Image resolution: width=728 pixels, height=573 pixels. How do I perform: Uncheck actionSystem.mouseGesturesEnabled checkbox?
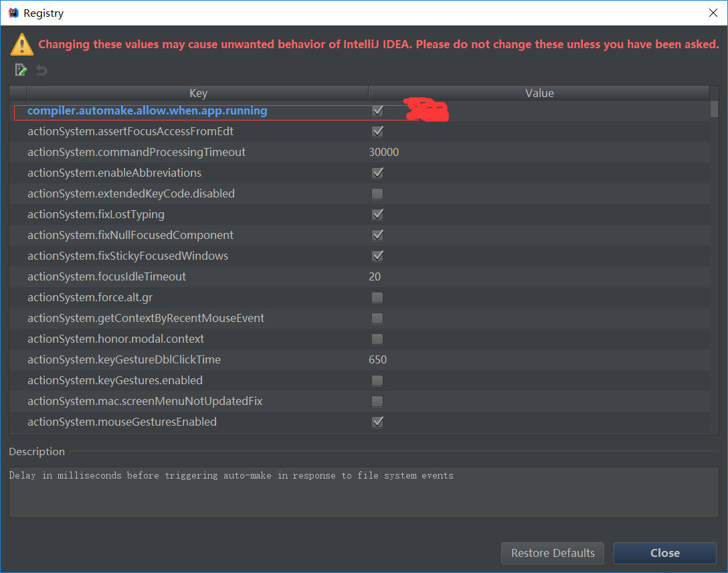pyautogui.click(x=377, y=422)
